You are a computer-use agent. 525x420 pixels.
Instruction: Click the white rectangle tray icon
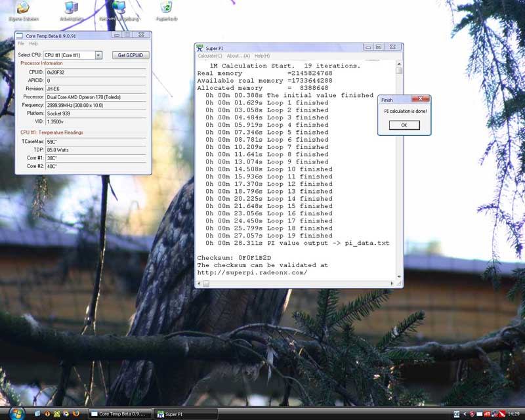coord(480,414)
